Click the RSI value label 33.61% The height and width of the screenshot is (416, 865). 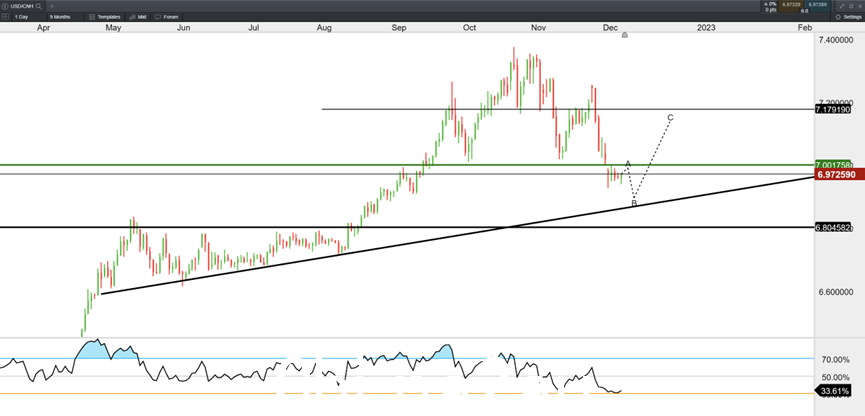832,391
